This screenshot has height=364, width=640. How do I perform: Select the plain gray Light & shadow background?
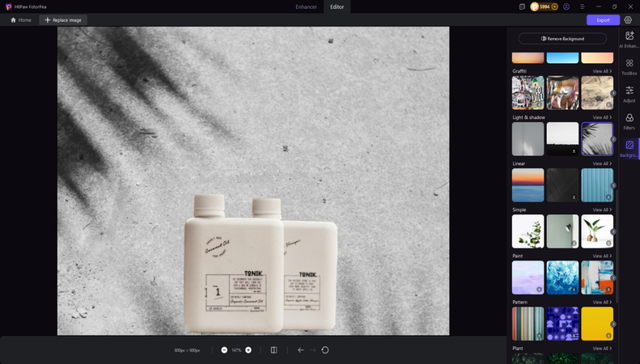pos(528,139)
